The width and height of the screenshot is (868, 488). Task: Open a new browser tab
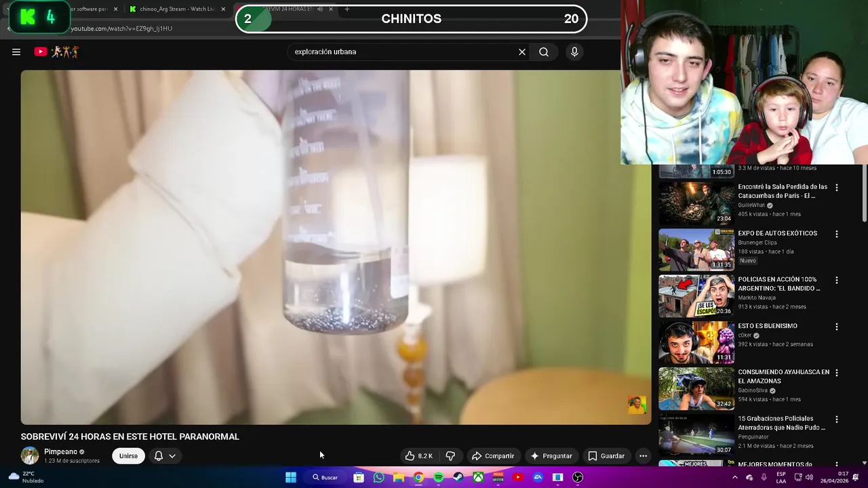pyautogui.click(x=347, y=9)
